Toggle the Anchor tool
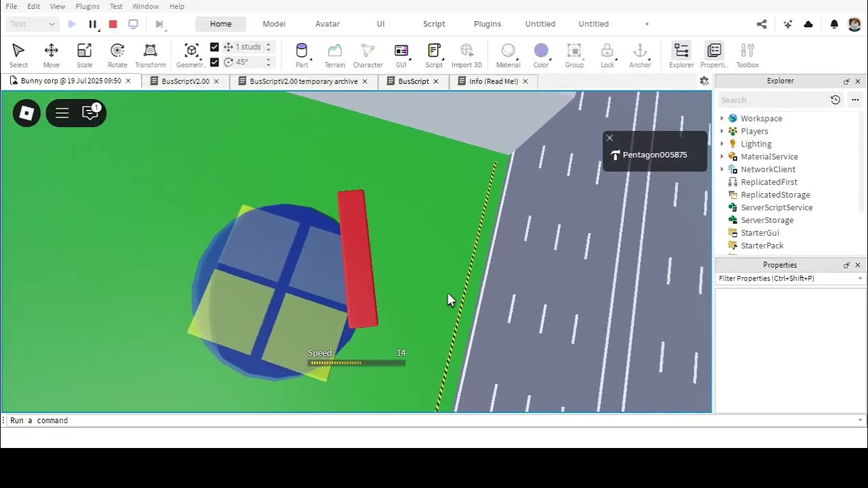Screen dimensions: 868x488 tap(640, 56)
